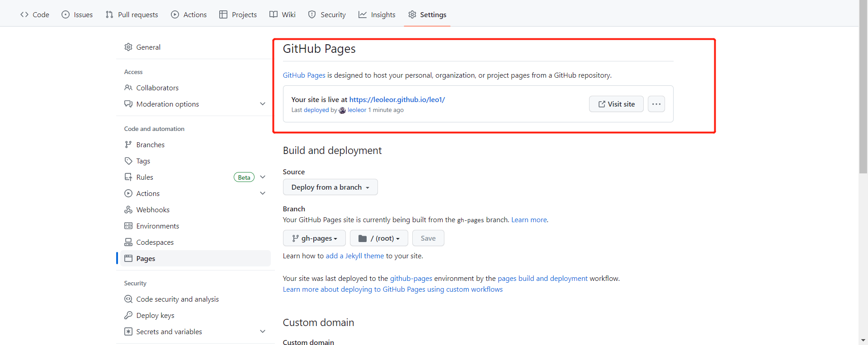Click the github-pages environment link
Viewport: 868px width, 345px height.
(411, 278)
